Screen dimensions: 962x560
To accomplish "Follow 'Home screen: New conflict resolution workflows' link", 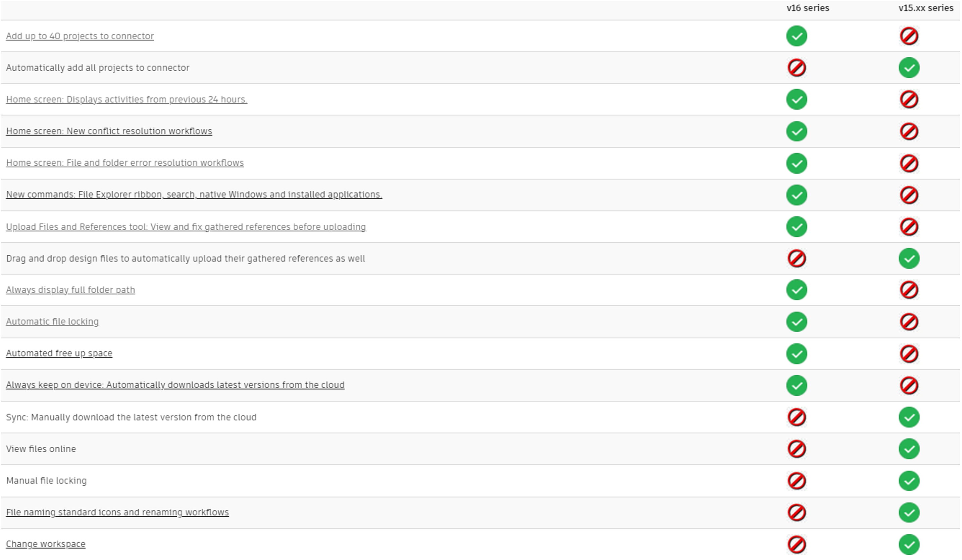I will [109, 131].
